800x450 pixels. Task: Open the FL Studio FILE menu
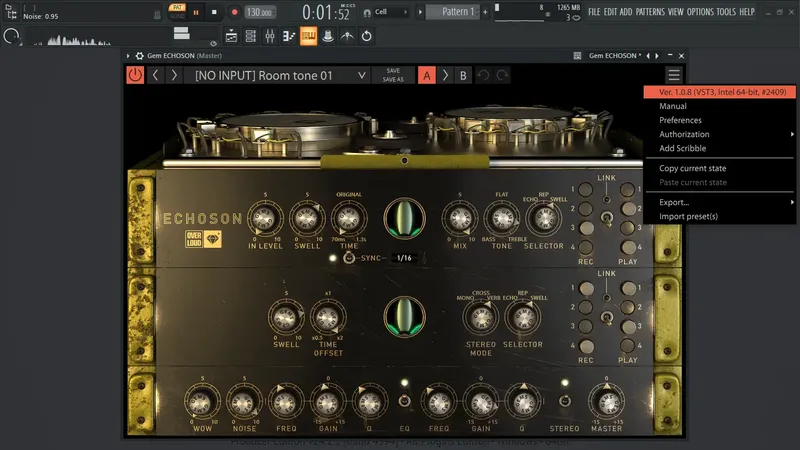pyautogui.click(x=594, y=12)
